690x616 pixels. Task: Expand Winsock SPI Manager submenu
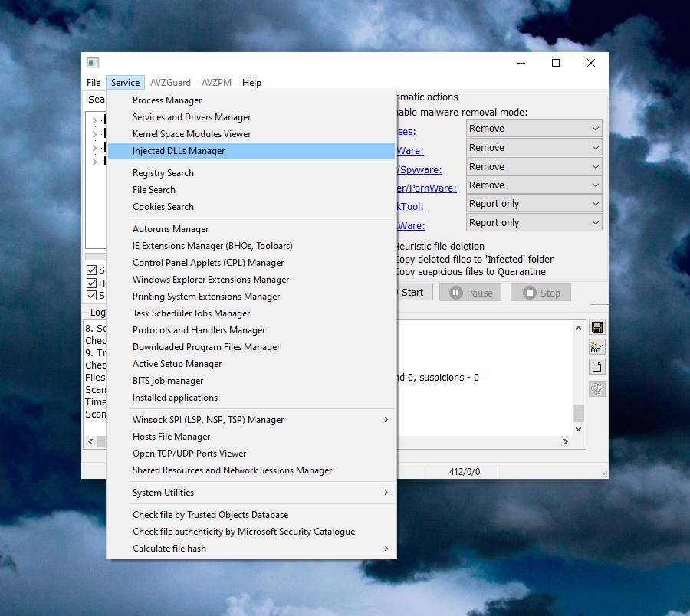tap(251, 419)
